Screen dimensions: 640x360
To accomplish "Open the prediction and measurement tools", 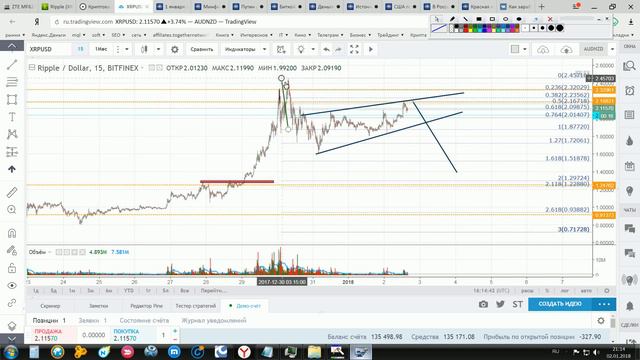I will click(x=12, y=152).
